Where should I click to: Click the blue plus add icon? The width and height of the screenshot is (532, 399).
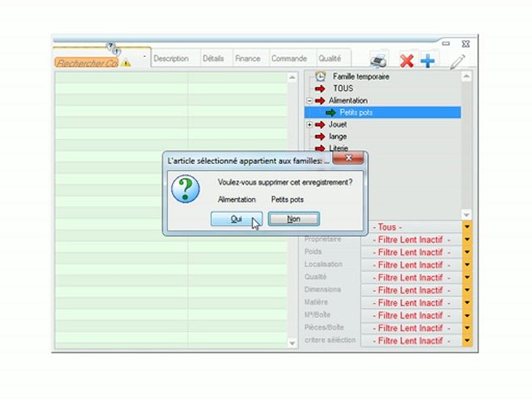tap(427, 61)
